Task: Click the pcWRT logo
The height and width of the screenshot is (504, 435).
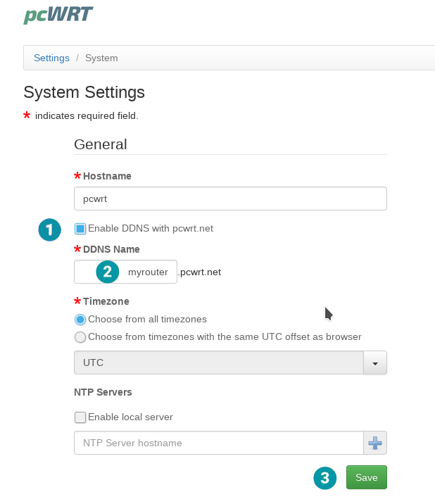Action: pos(58,14)
